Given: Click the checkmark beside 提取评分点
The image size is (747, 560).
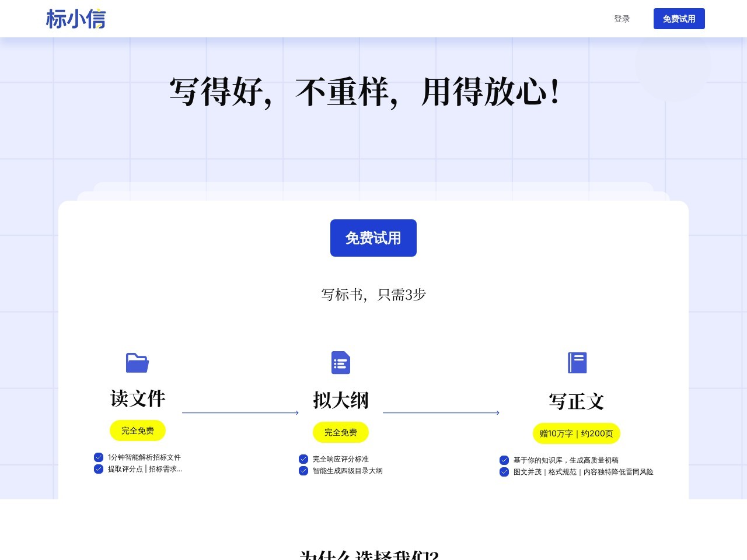Looking at the screenshot, I should click(99, 469).
